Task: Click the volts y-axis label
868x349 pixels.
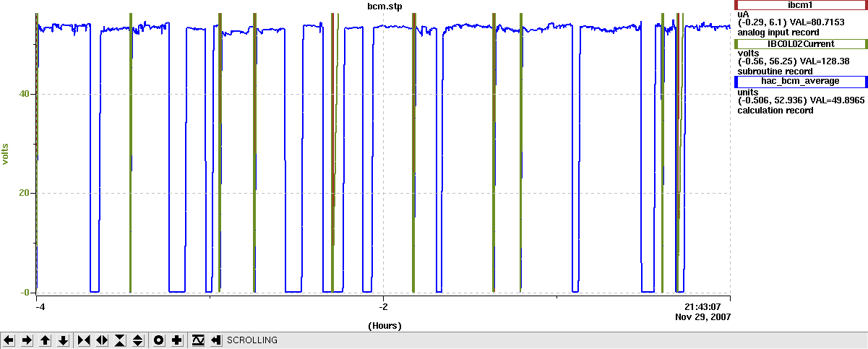Action: pos(5,153)
